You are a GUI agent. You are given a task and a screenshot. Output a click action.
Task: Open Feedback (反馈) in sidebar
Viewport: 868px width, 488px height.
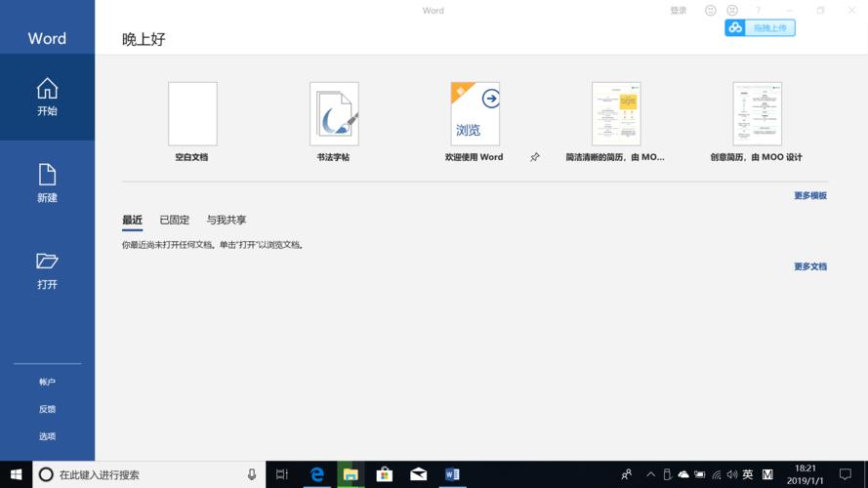point(47,409)
